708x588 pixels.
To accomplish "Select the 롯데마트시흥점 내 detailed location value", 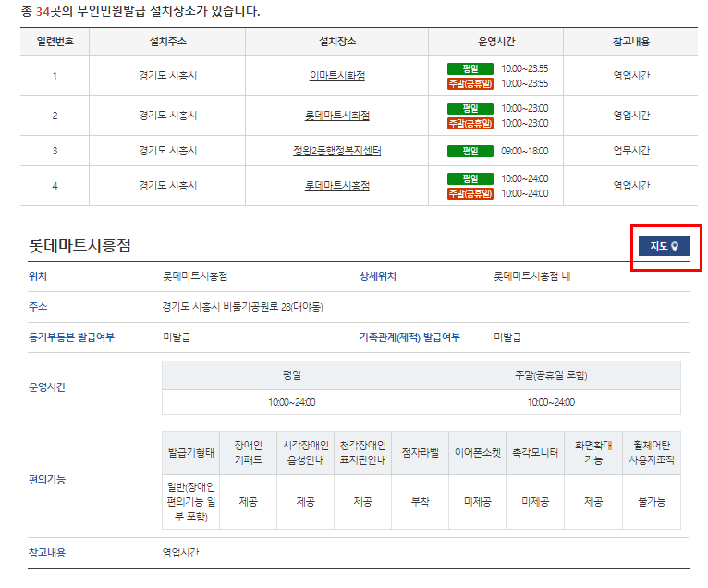I will (x=531, y=276).
